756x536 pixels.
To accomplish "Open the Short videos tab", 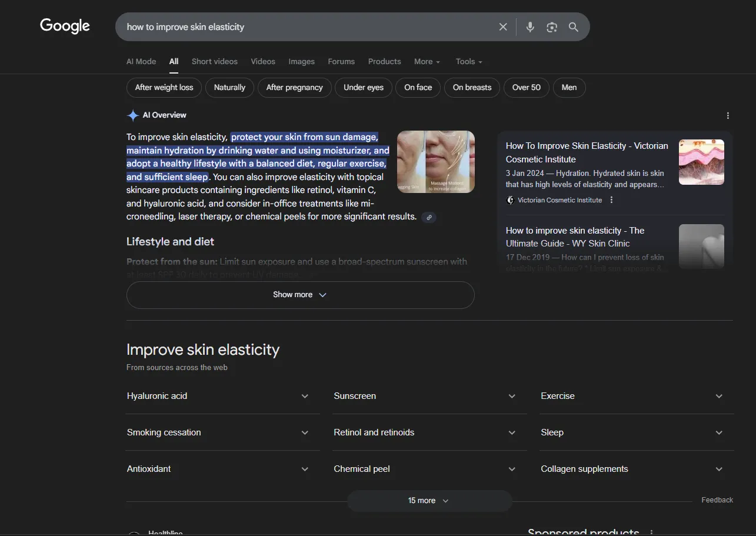I will [x=215, y=61].
